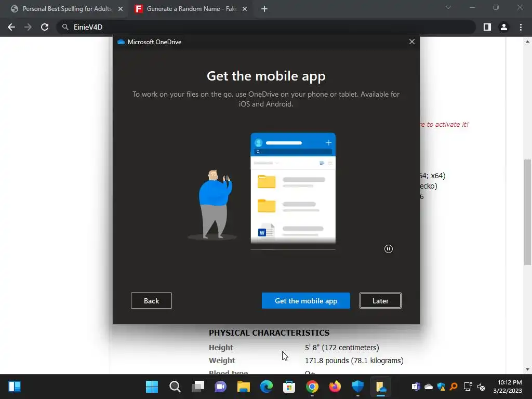Click the Get the mobile app heading

[266, 76]
